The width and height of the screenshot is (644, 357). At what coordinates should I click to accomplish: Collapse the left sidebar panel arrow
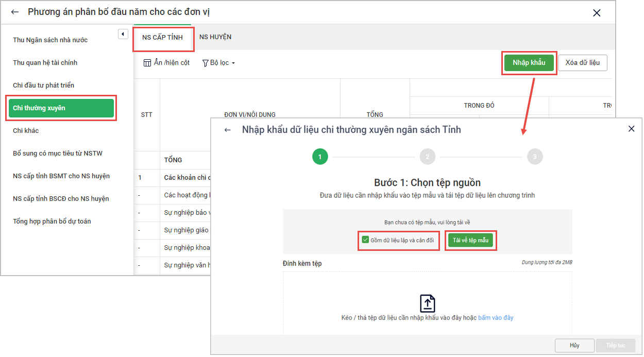[123, 34]
